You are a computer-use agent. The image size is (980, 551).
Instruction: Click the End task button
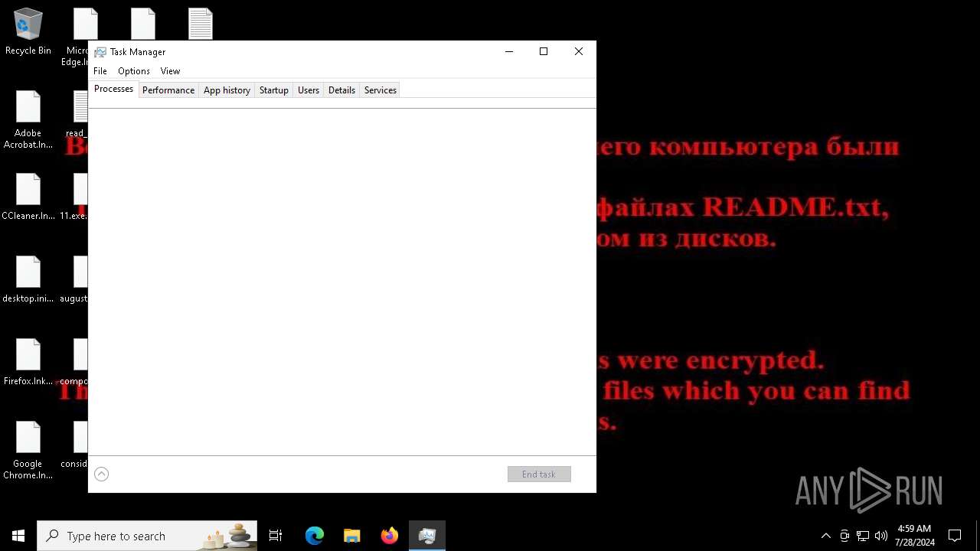pyautogui.click(x=539, y=474)
